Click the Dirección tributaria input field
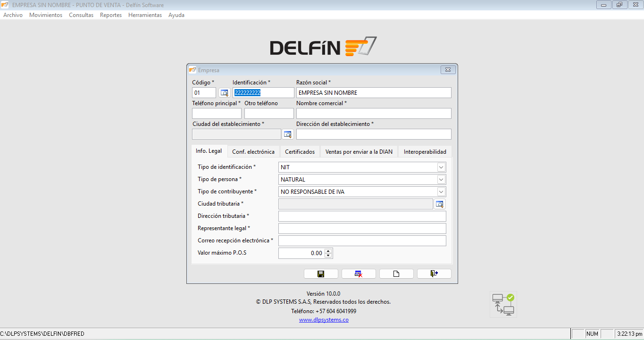644x340 pixels. pos(362,216)
